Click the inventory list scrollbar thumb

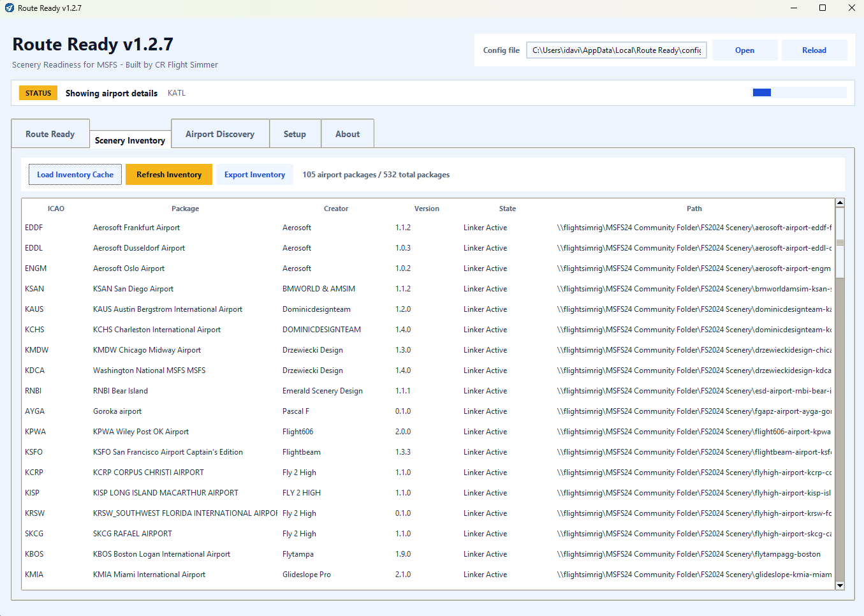tap(840, 243)
